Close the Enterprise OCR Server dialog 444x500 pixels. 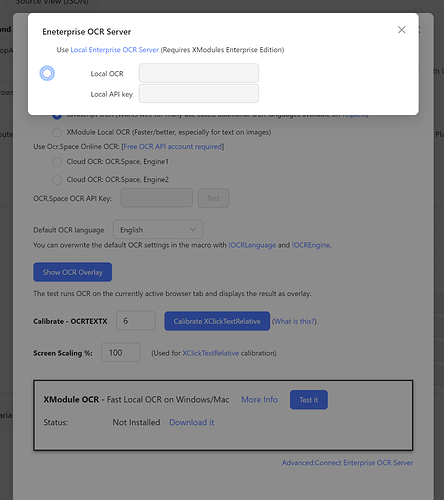pos(402,30)
